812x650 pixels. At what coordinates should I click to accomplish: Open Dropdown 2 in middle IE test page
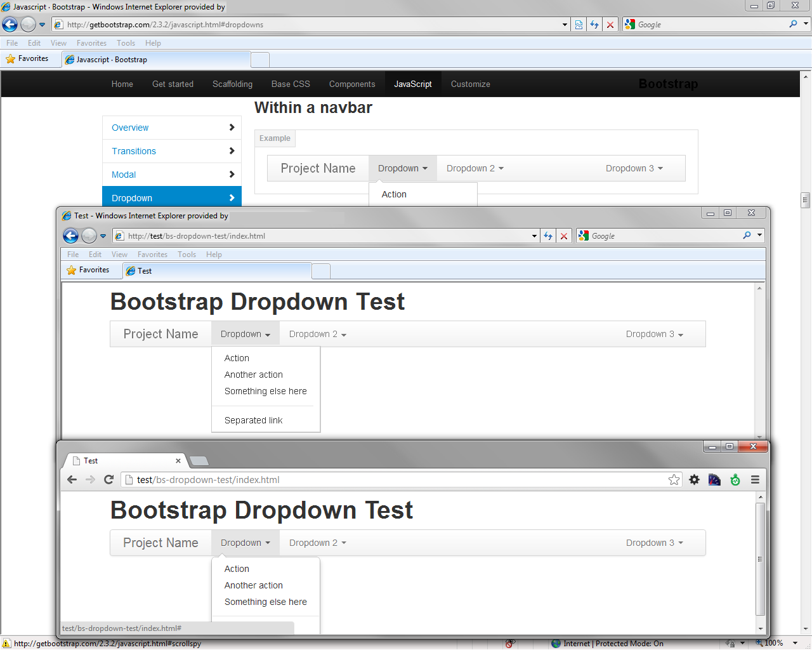pos(318,334)
